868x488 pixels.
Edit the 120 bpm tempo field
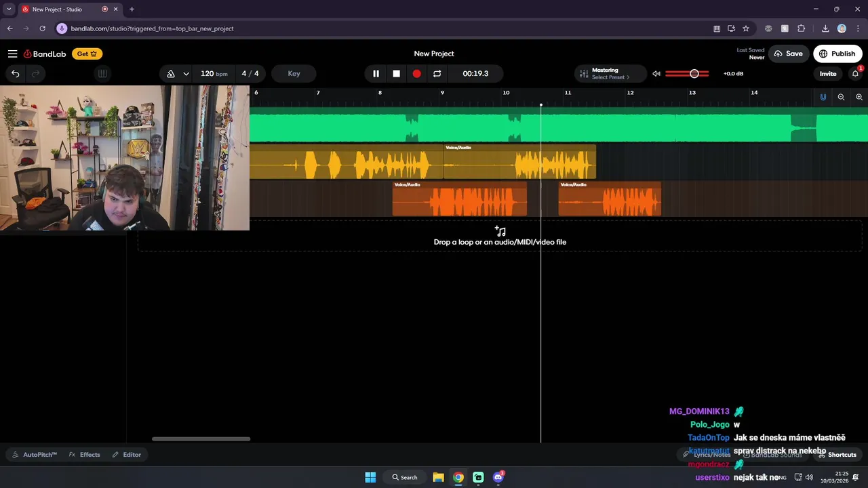click(x=214, y=73)
